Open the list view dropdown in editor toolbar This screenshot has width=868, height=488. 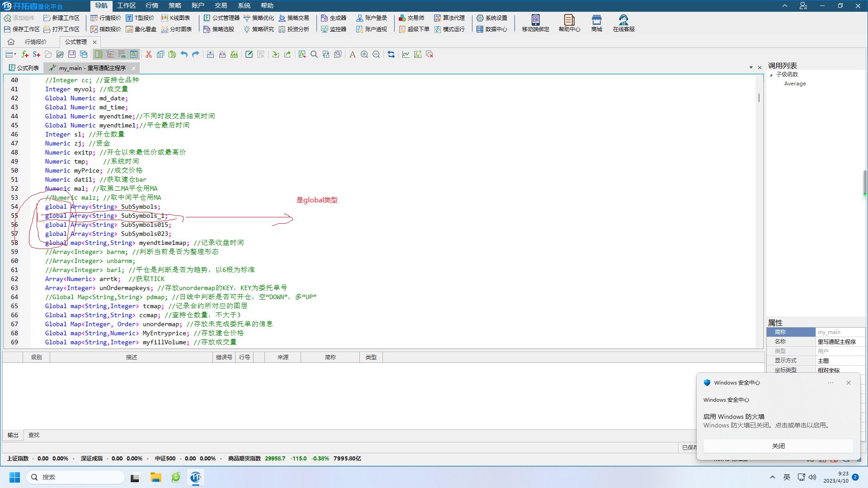coord(11,54)
